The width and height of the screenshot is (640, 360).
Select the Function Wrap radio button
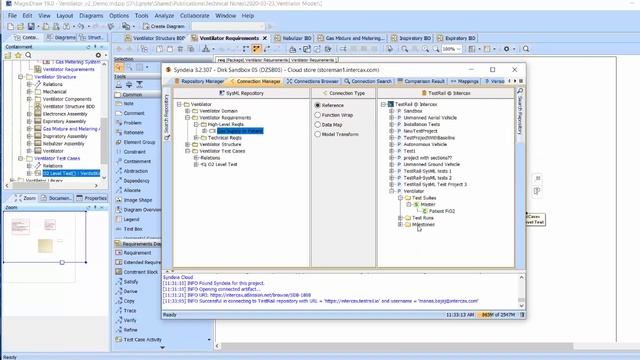[318, 115]
